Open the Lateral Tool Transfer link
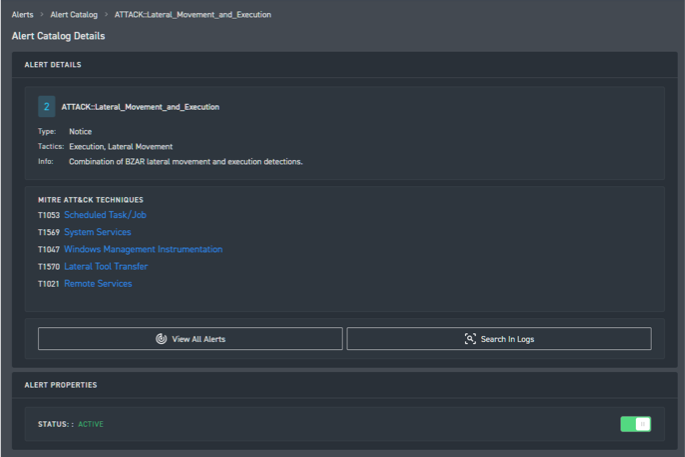This screenshot has height=457, width=685. pos(105,267)
